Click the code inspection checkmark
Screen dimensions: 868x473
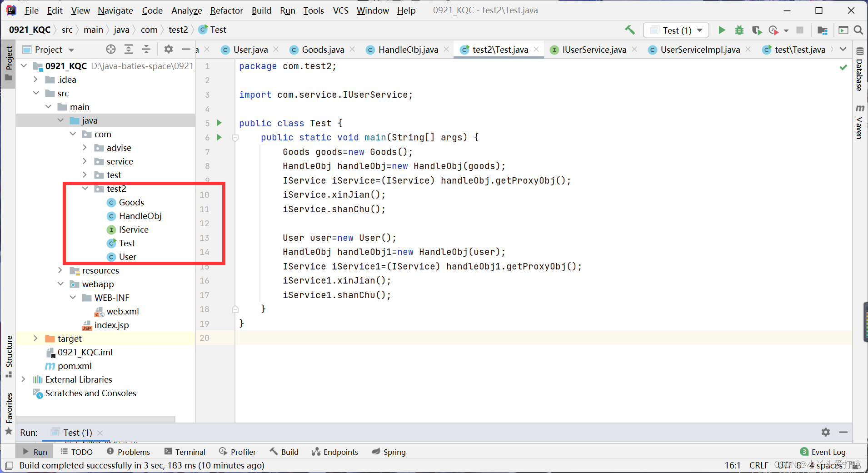(843, 67)
